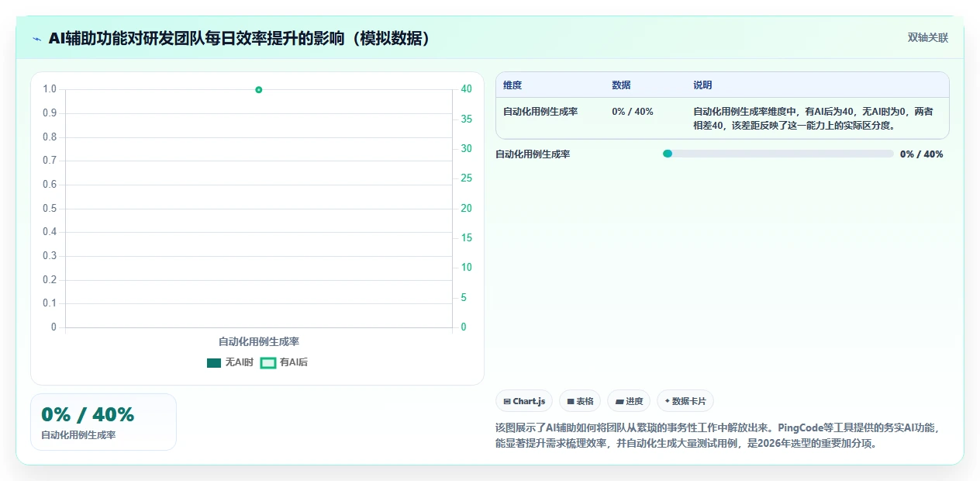Click the chart x-axis label 自动化用例生成率
Viewport: 980px width, 481px height.
coord(259,341)
